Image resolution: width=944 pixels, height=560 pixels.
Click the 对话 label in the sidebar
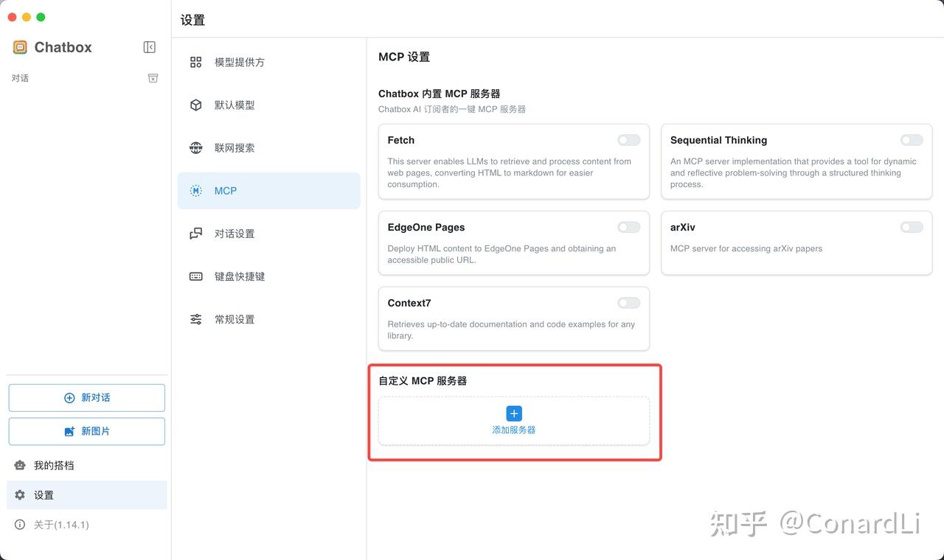pos(20,78)
